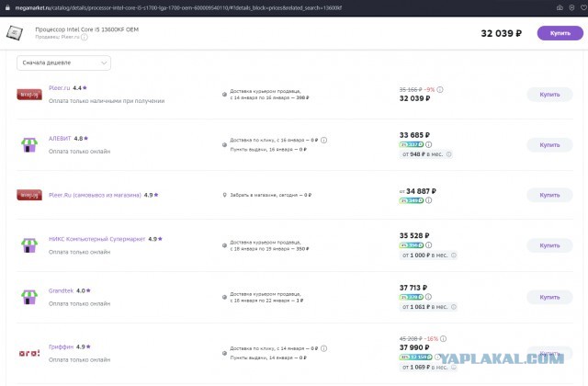Buy with the purple Купить header button

560,33
